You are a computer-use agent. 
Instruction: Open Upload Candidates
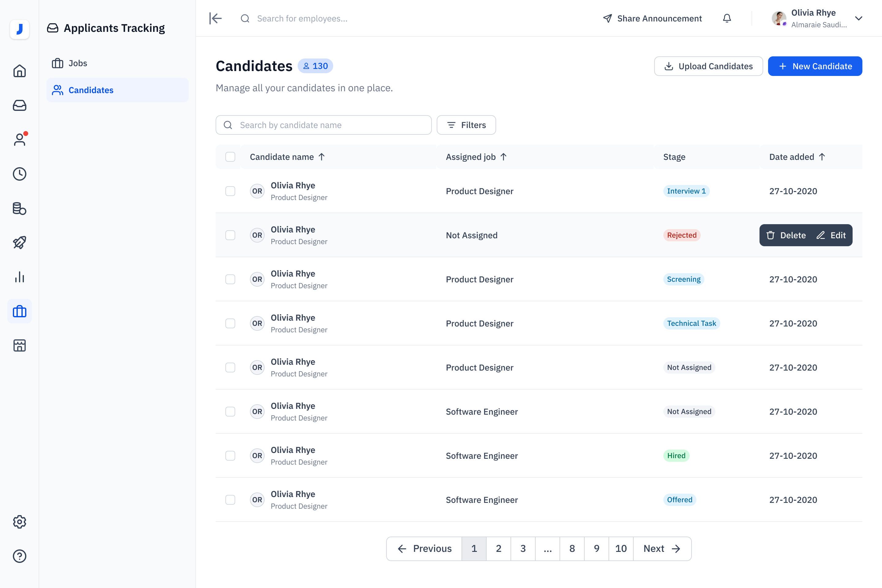pyautogui.click(x=708, y=66)
